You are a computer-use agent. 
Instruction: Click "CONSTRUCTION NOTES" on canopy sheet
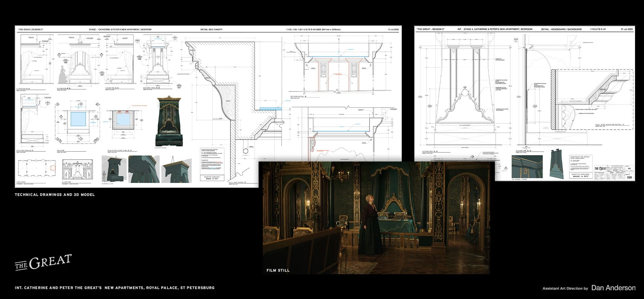click(209, 150)
